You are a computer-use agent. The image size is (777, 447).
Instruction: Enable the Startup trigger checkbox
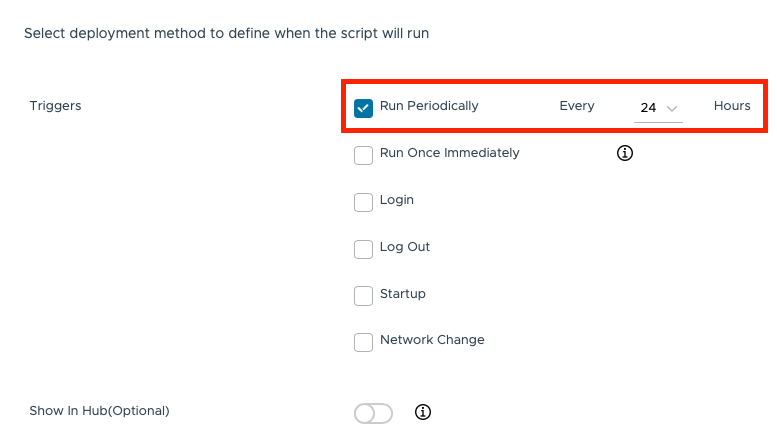364,296
